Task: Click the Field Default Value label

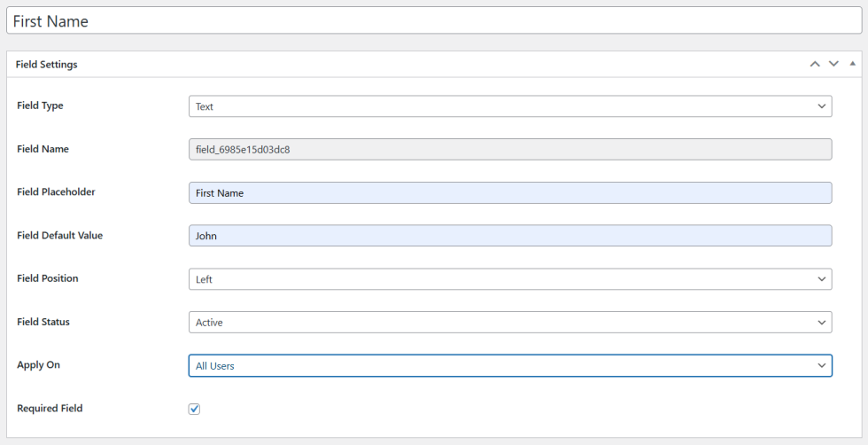Action: click(59, 235)
